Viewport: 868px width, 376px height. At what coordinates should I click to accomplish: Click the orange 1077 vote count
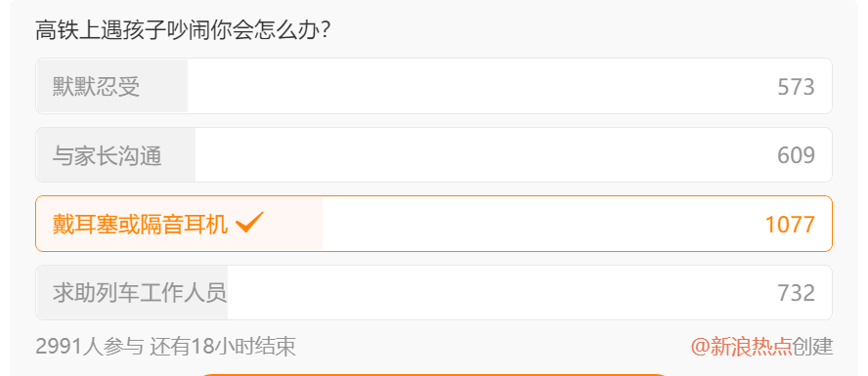click(x=790, y=225)
